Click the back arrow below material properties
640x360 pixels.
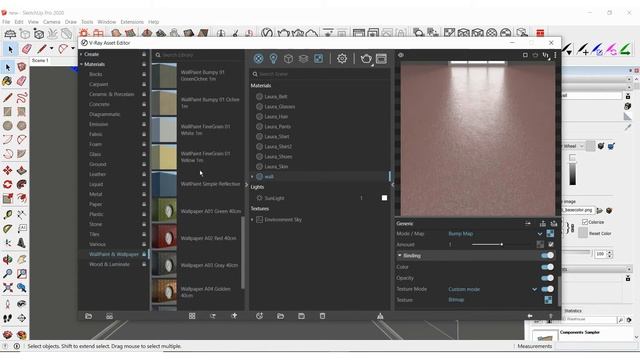(530, 316)
